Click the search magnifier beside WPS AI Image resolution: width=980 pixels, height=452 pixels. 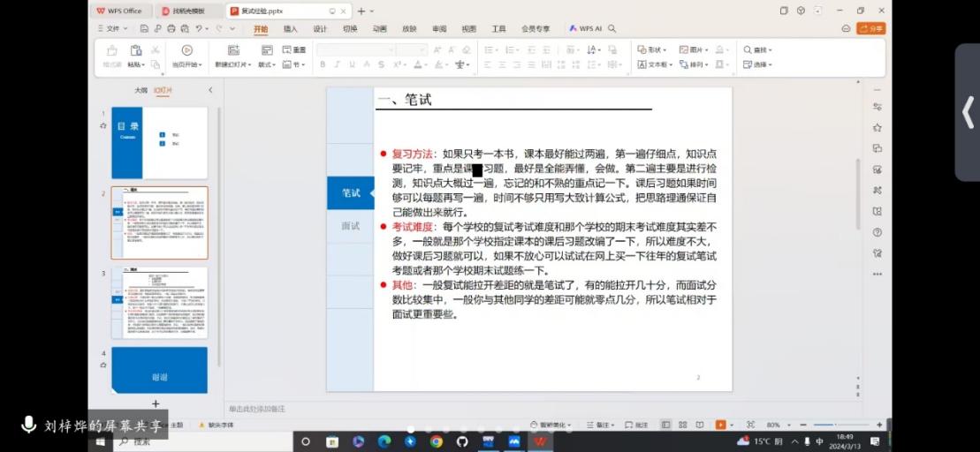pos(612,28)
